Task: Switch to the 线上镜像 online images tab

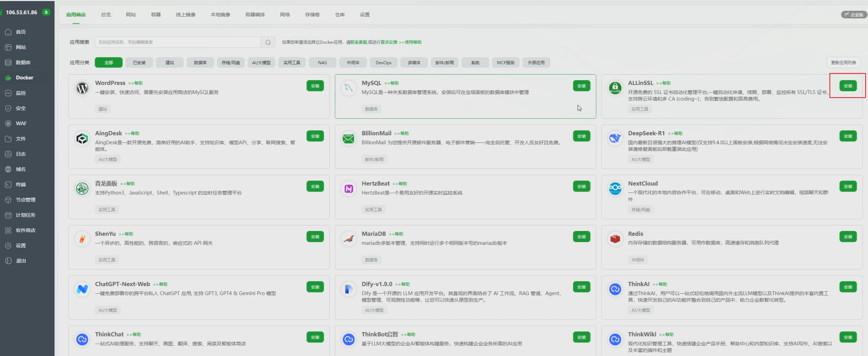Action: coord(186,15)
